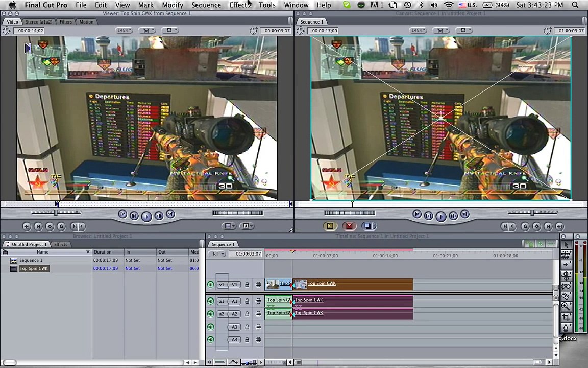Open Generator pop-up menu in Viewer

(247, 226)
